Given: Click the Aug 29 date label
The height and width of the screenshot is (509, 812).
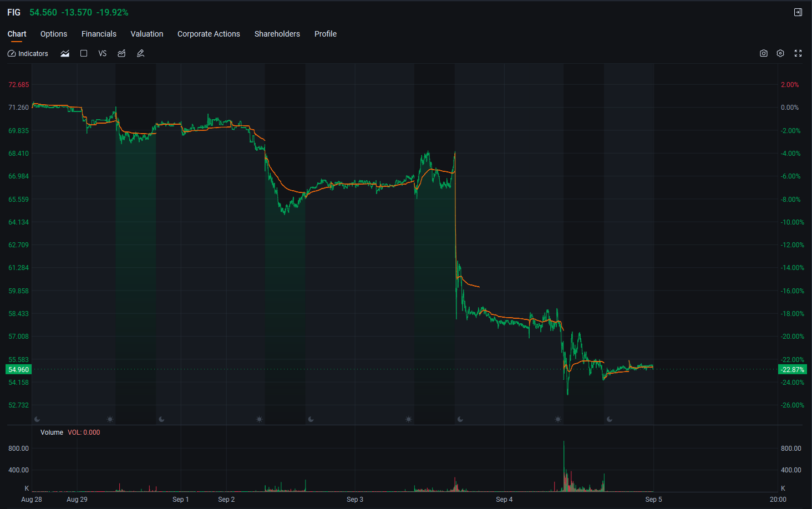Looking at the screenshot, I should (x=77, y=500).
